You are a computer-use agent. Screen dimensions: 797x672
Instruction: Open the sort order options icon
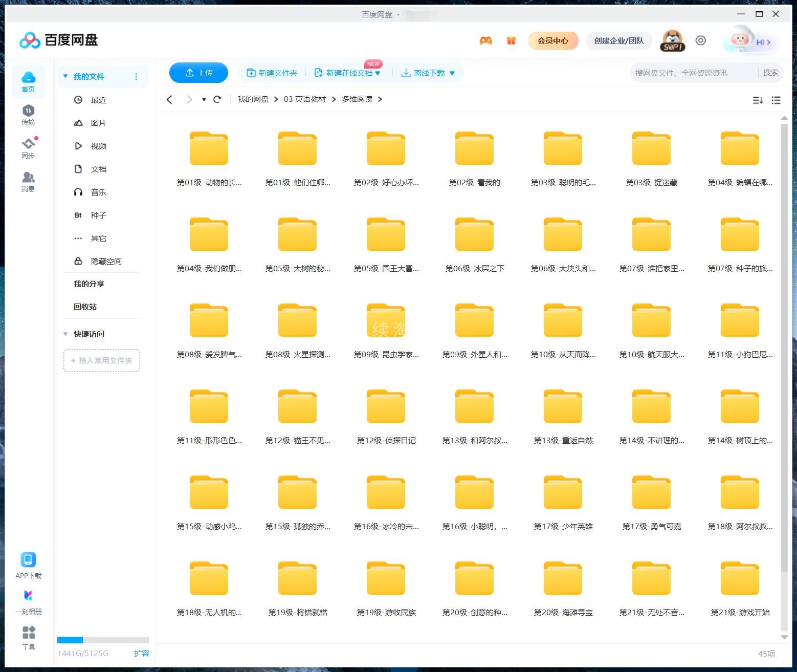pos(758,100)
